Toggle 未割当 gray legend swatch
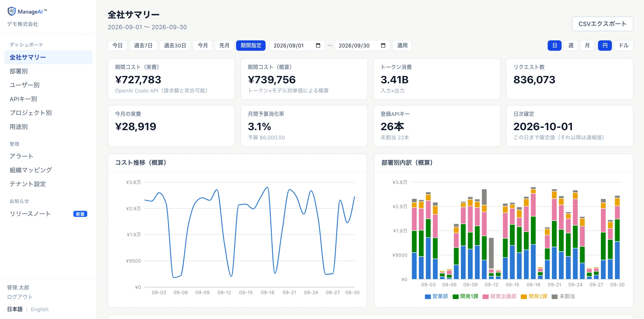This screenshot has height=319, width=644. 555,296
